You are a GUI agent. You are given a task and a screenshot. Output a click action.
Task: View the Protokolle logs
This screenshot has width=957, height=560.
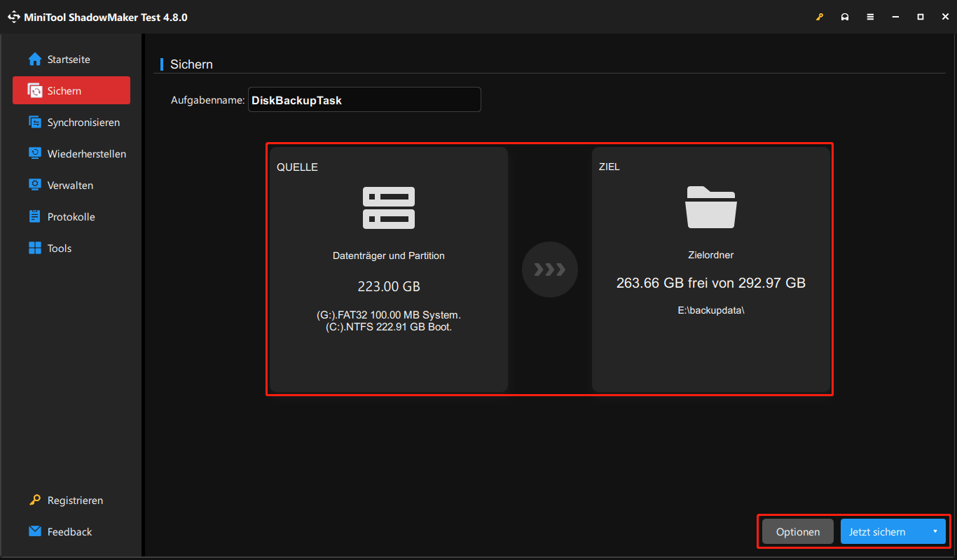(71, 216)
